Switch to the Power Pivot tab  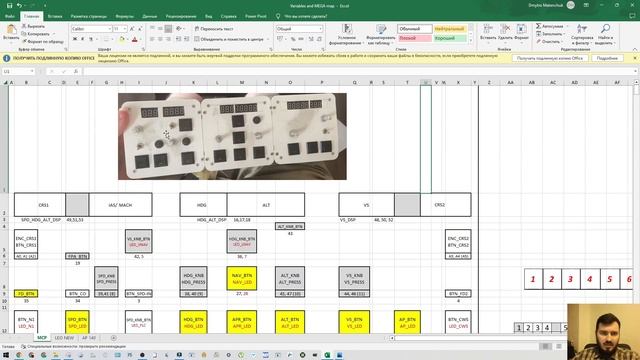tap(256, 16)
